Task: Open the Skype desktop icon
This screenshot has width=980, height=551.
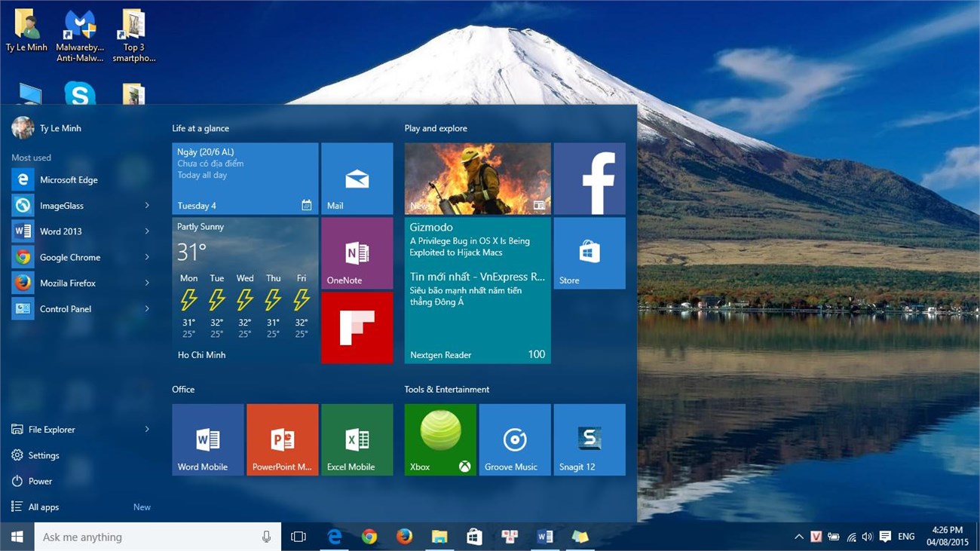Action: tap(80, 93)
